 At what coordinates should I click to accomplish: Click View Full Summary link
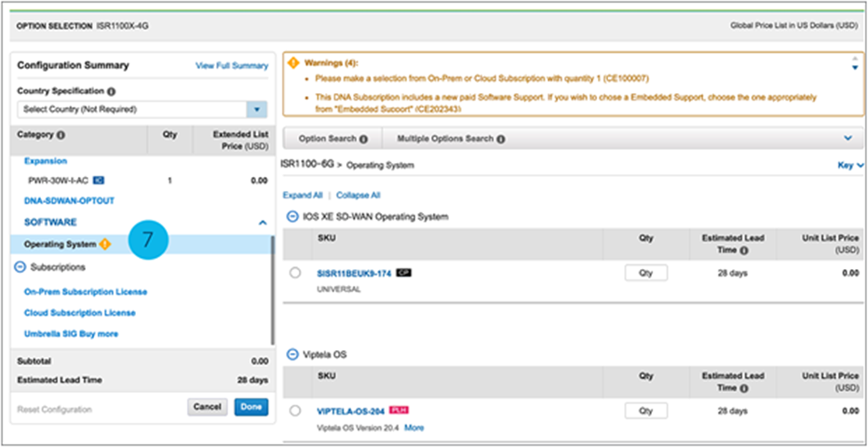pos(232,65)
